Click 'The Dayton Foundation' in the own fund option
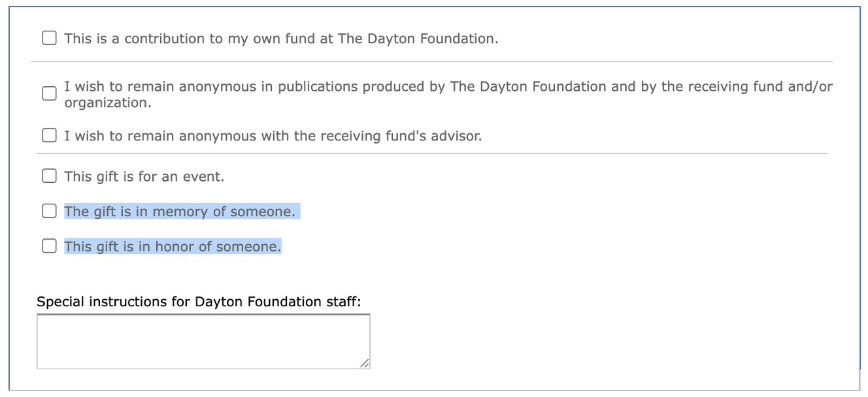This screenshot has width=868, height=397. point(416,39)
